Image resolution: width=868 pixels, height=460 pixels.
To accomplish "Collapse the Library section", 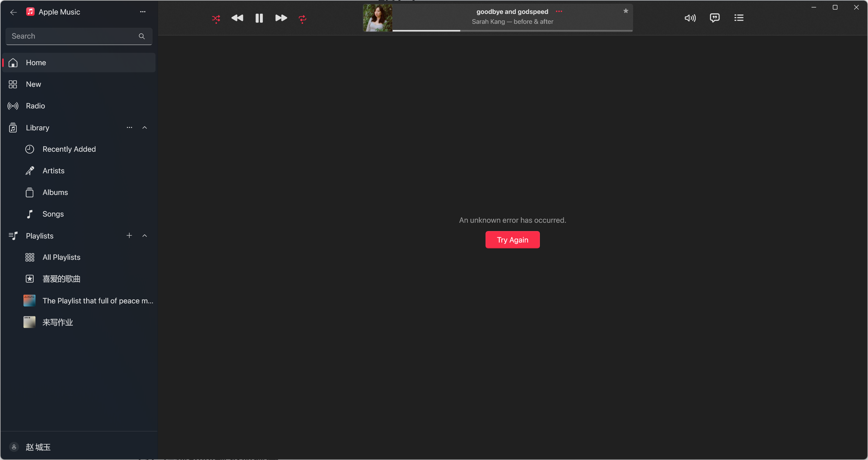I will coord(144,128).
